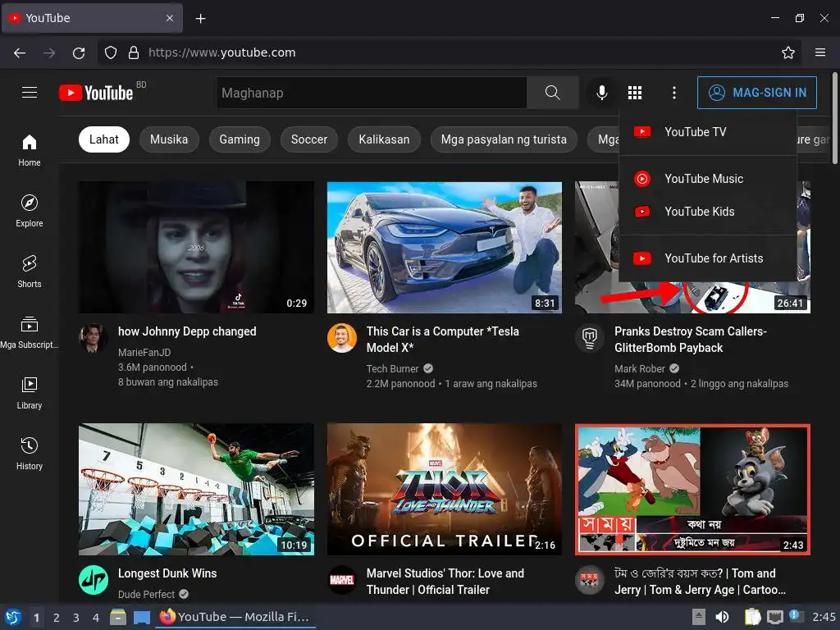Select YouTube Music from apps menu
The width and height of the screenshot is (840, 630).
(x=708, y=178)
